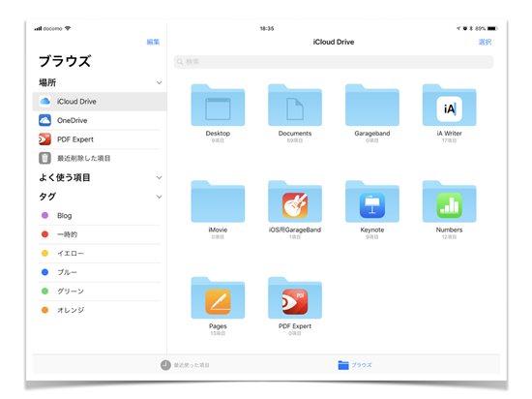Switch to 最近使った項目 tab
Screen dimensions: 532x399
185,365
